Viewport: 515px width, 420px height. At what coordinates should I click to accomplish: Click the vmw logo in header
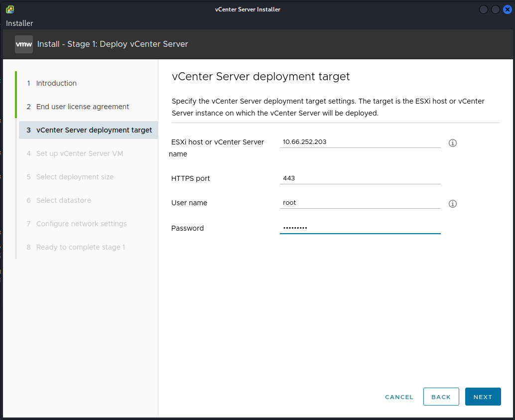click(24, 44)
